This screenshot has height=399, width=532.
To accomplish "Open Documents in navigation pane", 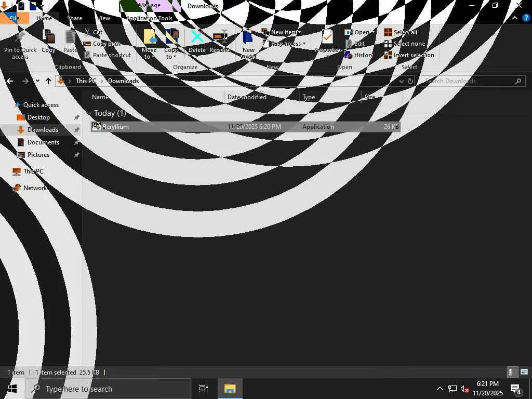I will click(43, 142).
